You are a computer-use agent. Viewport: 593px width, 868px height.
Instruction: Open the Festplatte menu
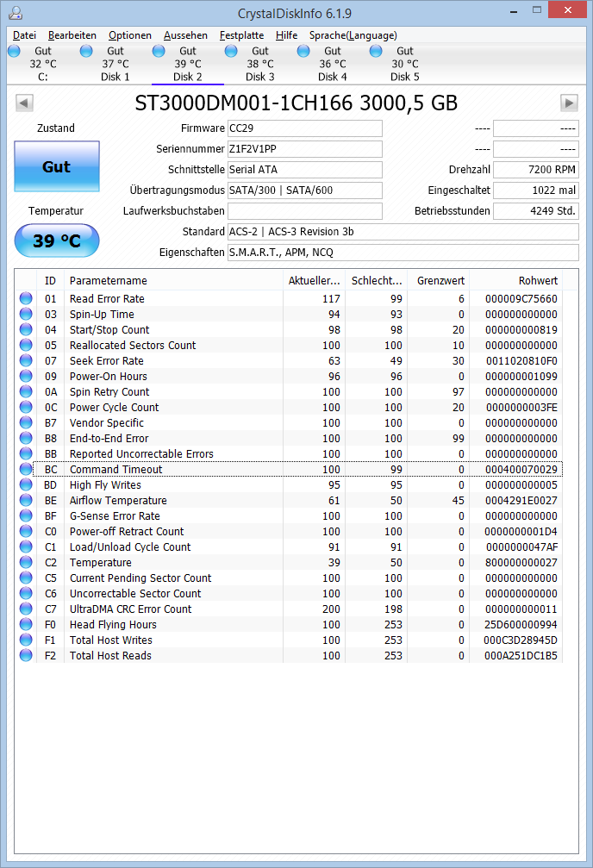click(x=241, y=35)
